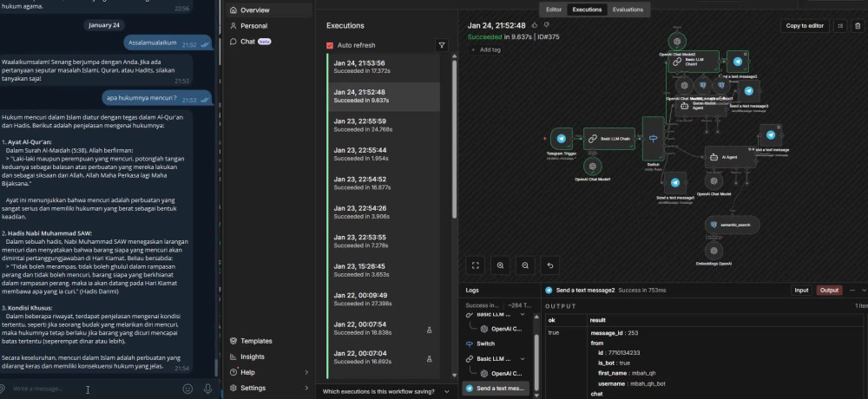Select the Send a text message1 node

click(x=675, y=183)
